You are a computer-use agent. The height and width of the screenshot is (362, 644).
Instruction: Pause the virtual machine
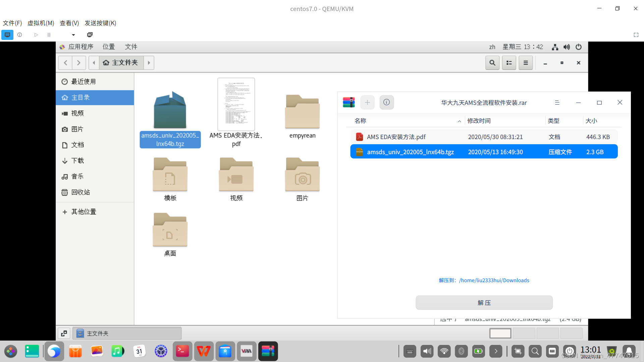[49, 35]
